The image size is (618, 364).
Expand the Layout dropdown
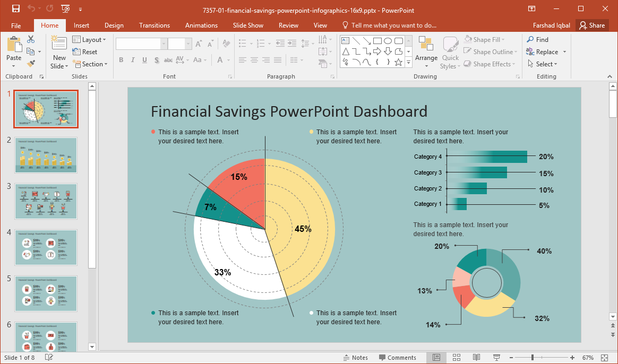click(89, 40)
